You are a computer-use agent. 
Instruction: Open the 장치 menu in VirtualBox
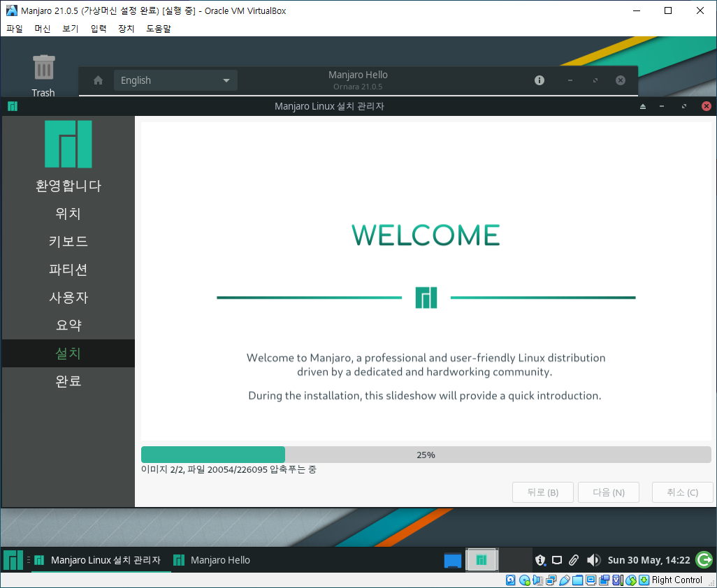[126, 29]
